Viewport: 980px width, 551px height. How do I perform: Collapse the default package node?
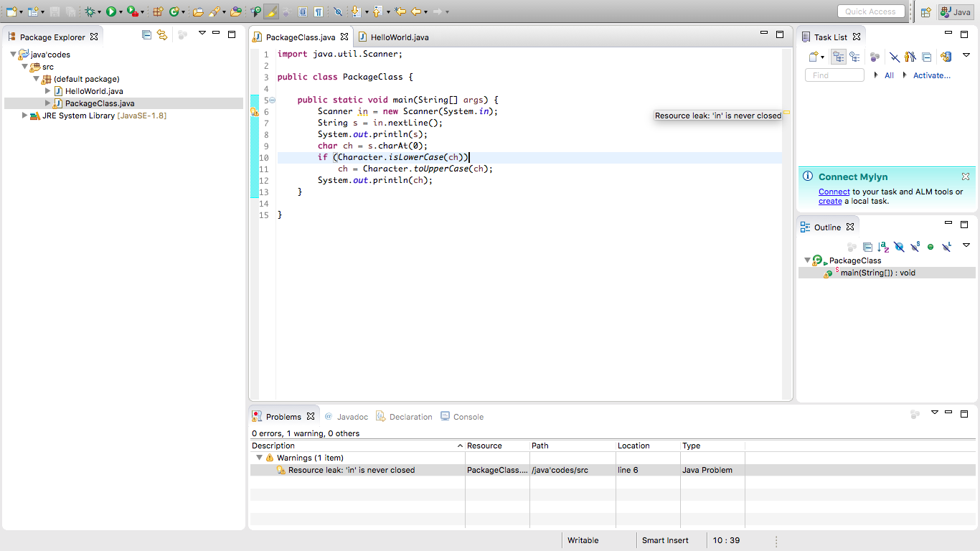point(36,79)
